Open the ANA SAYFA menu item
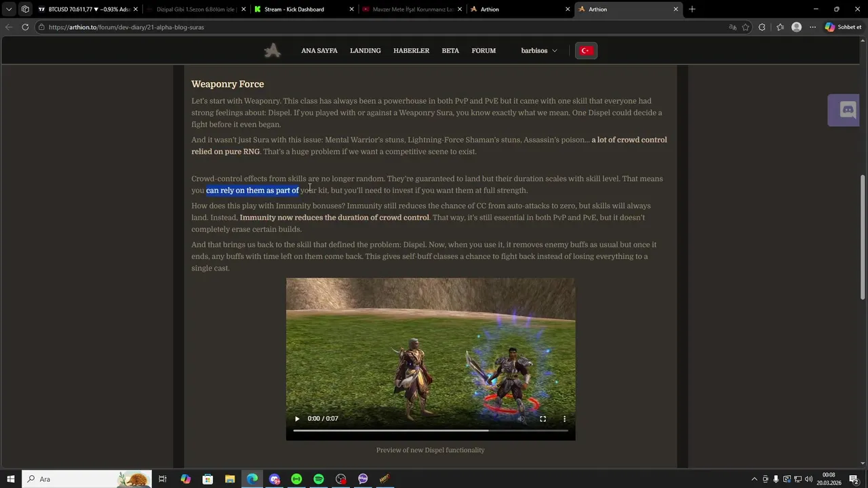Image resolution: width=868 pixels, height=488 pixels. click(319, 51)
